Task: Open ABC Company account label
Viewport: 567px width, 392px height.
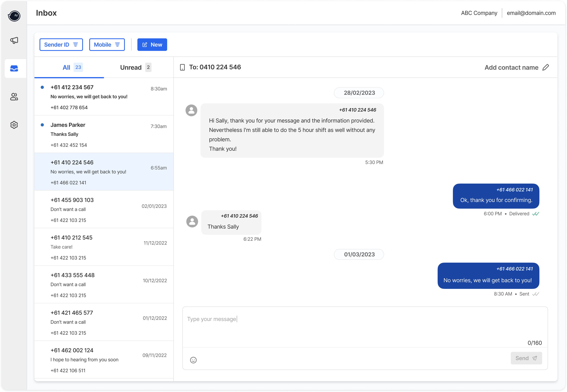Action: (x=479, y=13)
